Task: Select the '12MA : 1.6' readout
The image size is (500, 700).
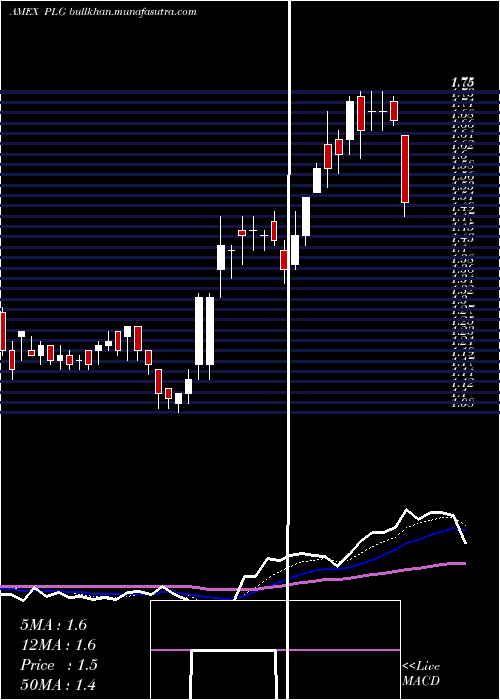Action: coord(58,645)
